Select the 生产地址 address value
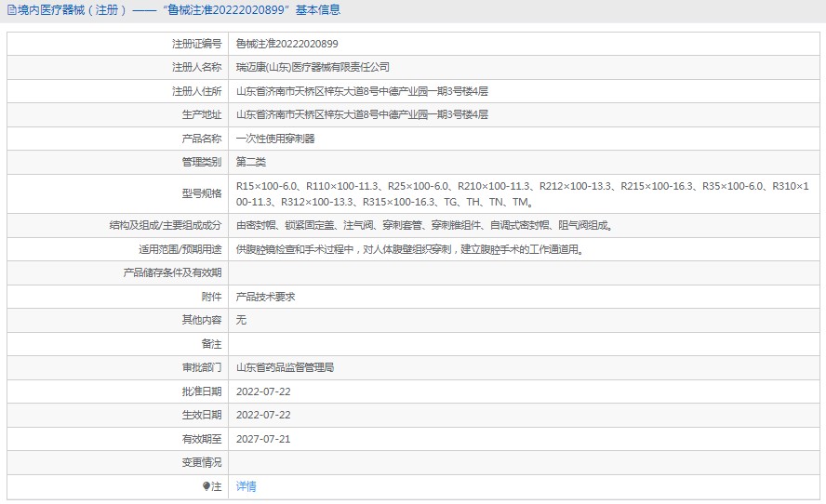The height and width of the screenshot is (504, 826). click(x=362, y=114)
